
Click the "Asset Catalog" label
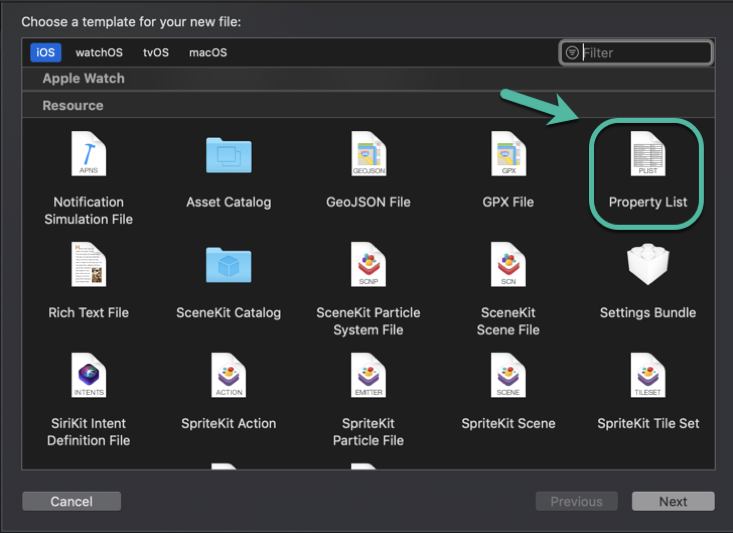pos(229,202)
